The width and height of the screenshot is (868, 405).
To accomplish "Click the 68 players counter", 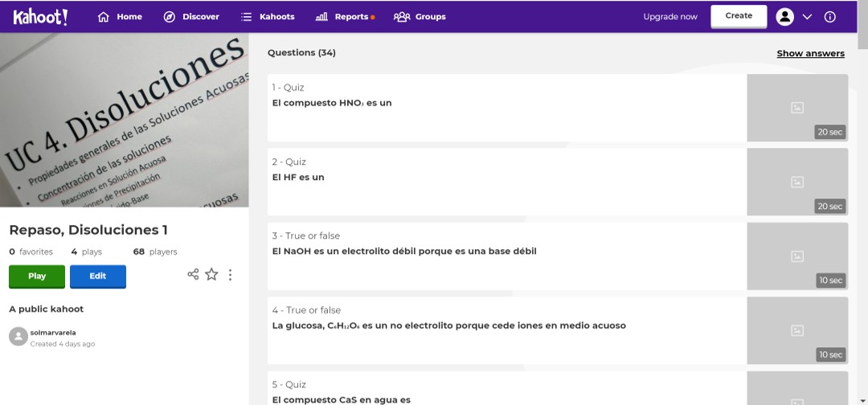I will [x=155, y=252].
